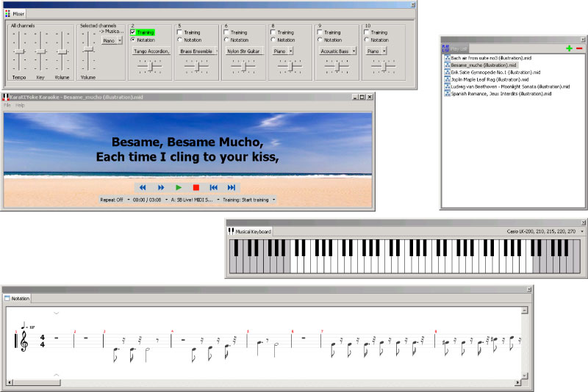Close the Musical Keyboard panel
Image resolution: width=588 pixels, height=392 pixels.
click(x=584, y=222)
